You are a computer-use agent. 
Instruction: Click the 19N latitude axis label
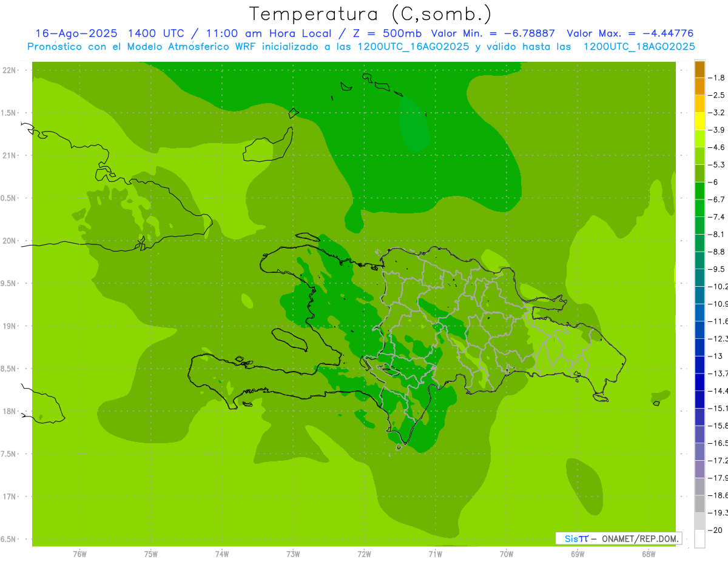click(10, 326)
